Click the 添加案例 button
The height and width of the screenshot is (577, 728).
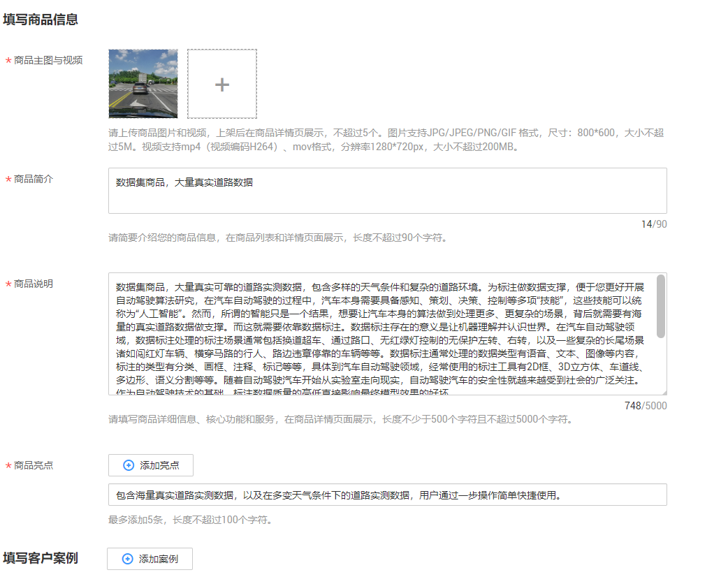point(150,559)
